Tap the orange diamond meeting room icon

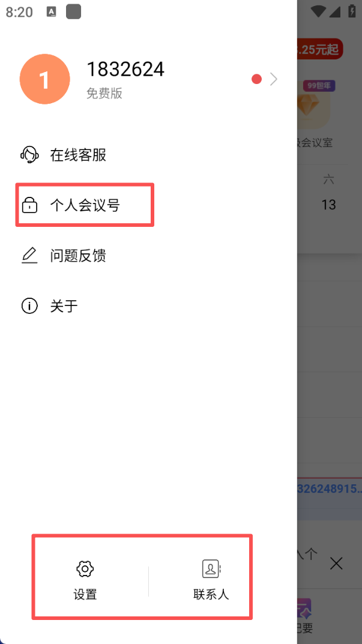point(313,106)
